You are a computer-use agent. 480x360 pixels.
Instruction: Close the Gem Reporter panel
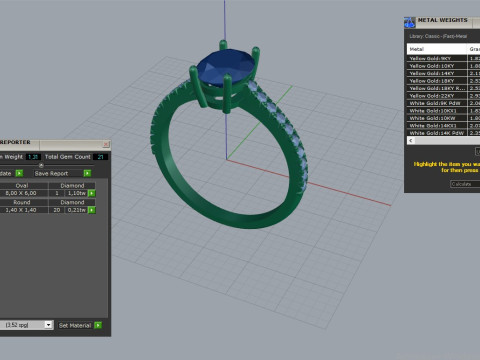pos(106,144)
